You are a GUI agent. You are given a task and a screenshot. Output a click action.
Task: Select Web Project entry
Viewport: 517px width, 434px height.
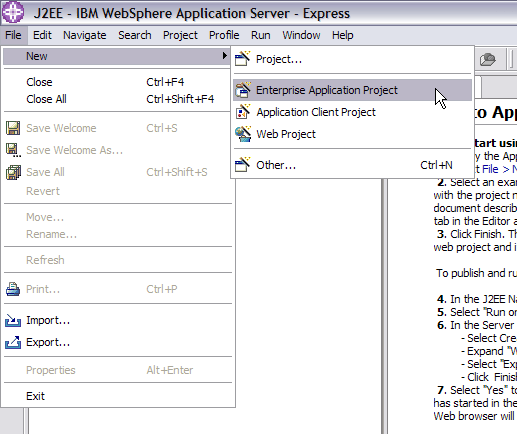pyautogui.click(x=352, y=134)
